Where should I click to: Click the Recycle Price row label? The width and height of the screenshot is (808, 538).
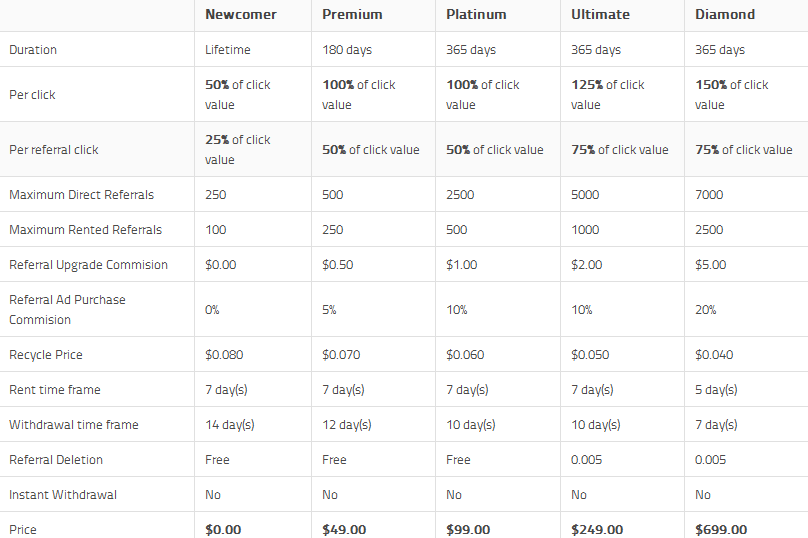46,355
